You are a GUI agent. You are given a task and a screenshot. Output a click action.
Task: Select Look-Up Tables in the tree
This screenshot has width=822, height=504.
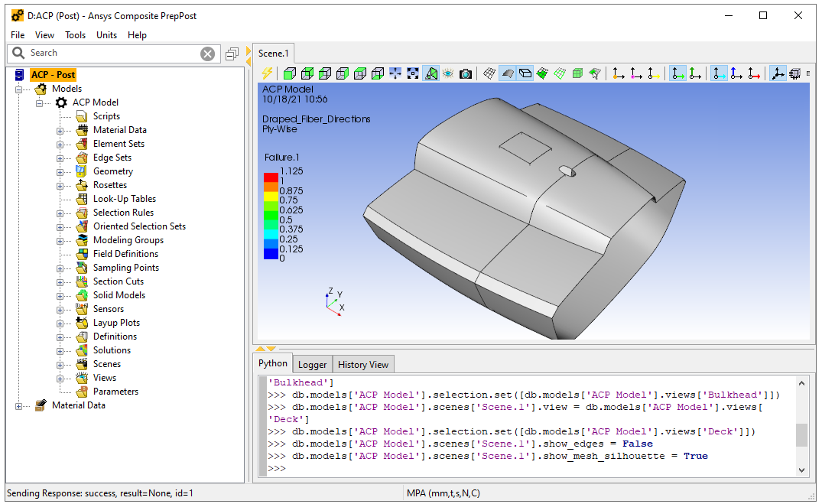(x=124, y=199)
